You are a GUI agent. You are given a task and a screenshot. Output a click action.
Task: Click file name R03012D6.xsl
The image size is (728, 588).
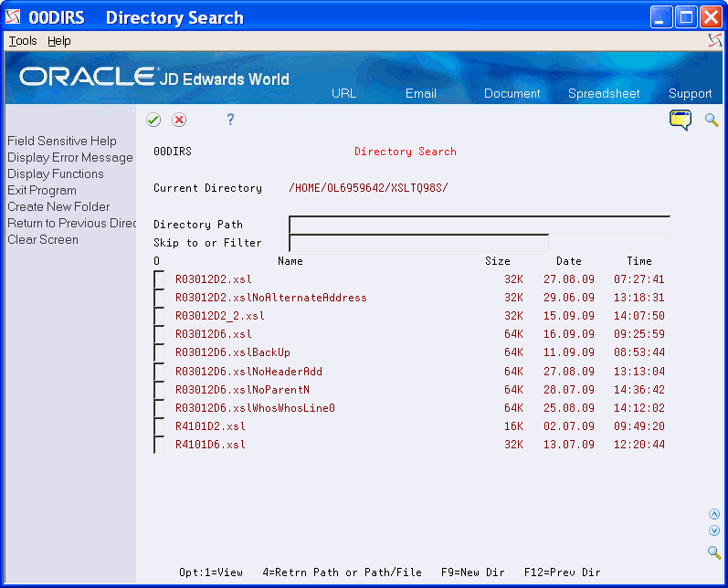214,334
